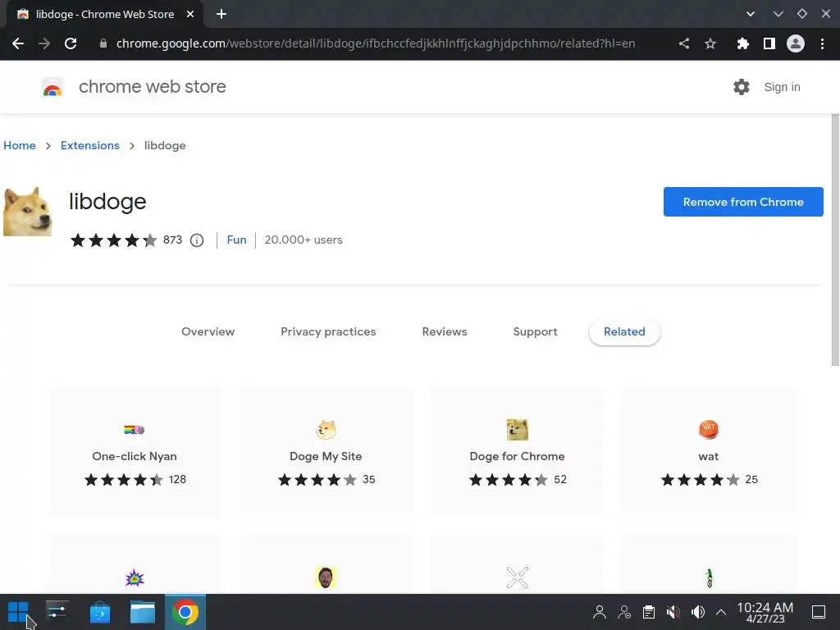Go to Extensions breadcrumb link

tap(90, 146)
